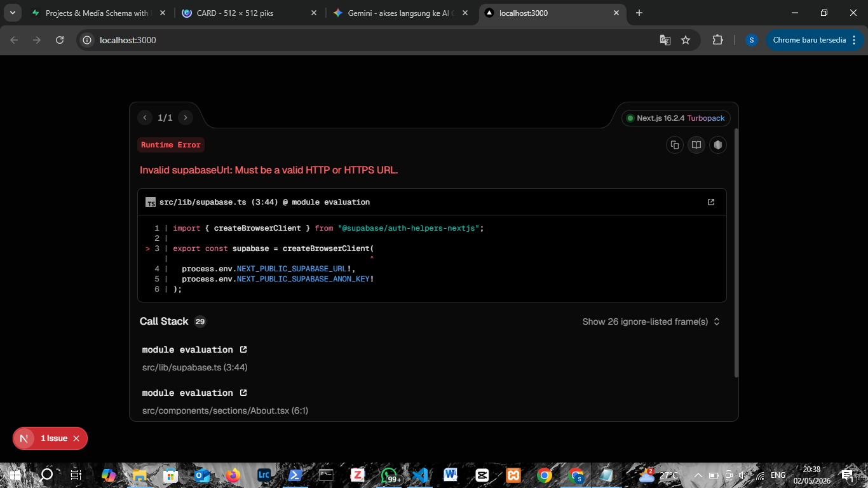The width and height of the screenshot is (868, 488).
Task: Click the Next.js N logo in issue badge
Action: pyautogui.click(x=24, y=438)
